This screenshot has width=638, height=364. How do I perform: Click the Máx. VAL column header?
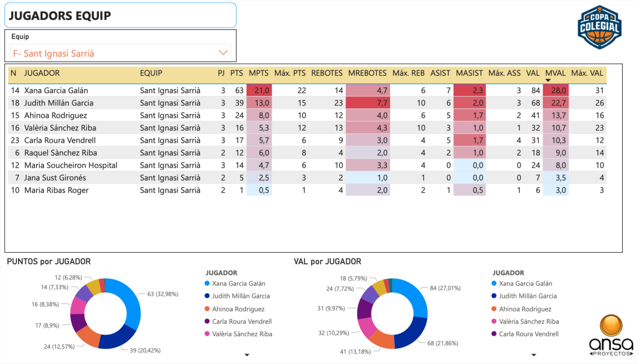pos(587,73)
